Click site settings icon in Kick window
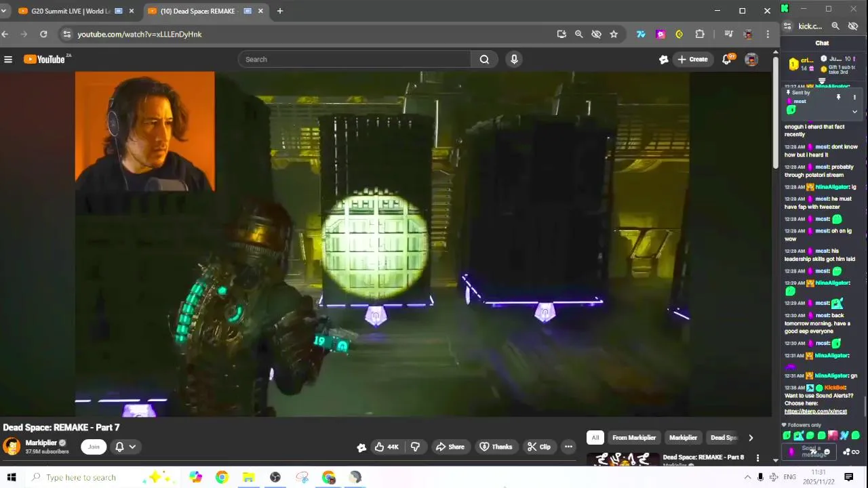 [787, 26]
